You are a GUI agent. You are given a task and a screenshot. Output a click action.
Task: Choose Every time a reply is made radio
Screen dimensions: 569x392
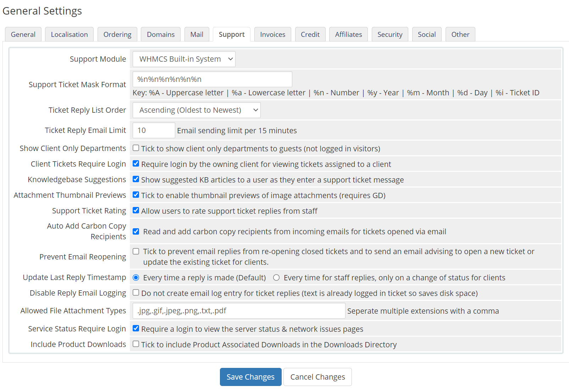(136, 278)
